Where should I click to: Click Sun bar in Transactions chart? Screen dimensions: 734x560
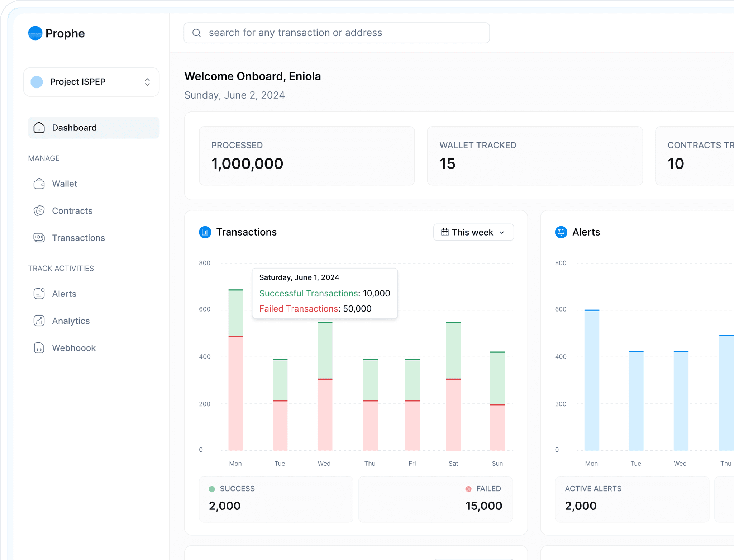click(497, 401)
